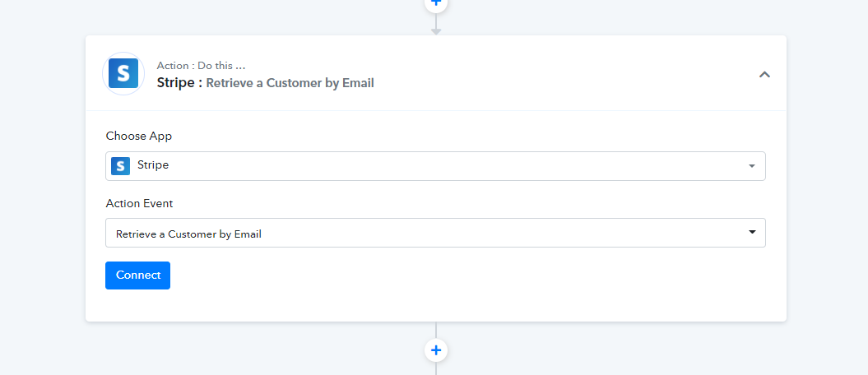Open the Action Event dropdown

[x=435, y=233]
